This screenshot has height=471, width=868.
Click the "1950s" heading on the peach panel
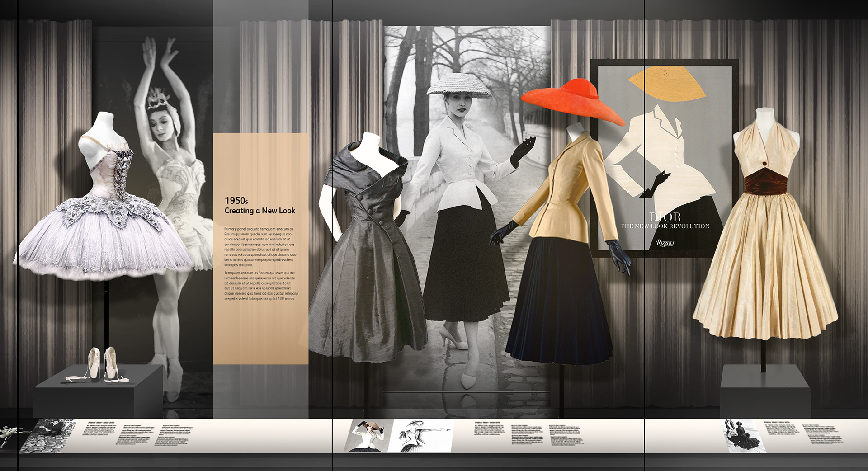(x=236, y=201)
